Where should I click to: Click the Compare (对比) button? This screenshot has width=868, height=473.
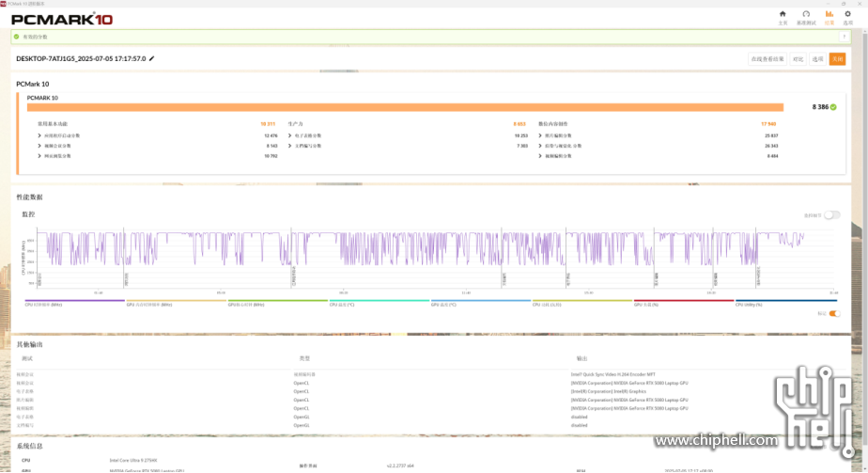[798, 59]
